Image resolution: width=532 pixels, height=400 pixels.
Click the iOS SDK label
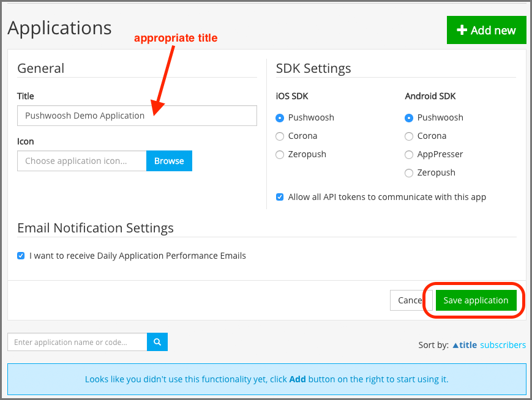[292, 96]
